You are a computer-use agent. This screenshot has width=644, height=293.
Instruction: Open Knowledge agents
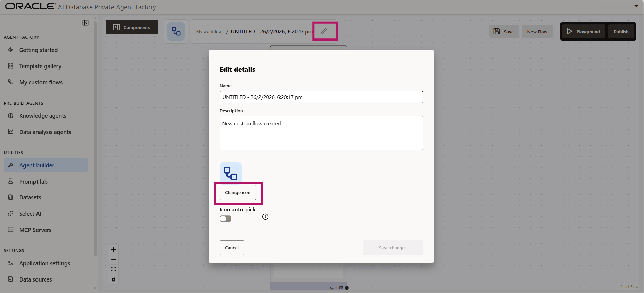click(46, 116)
